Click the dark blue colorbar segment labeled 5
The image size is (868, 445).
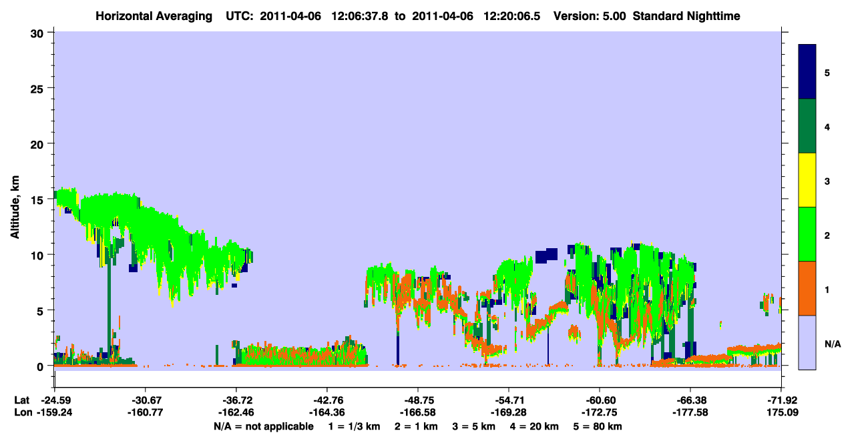click(x=807, y=71)
